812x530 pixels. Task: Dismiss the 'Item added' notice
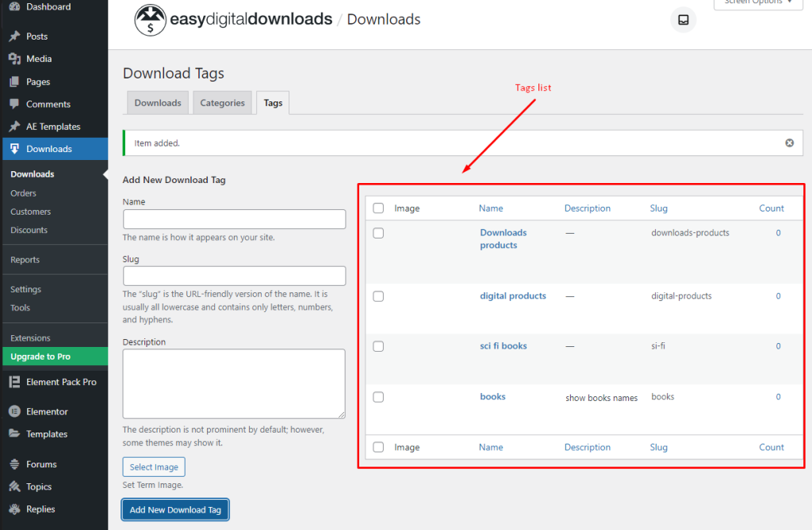789,143
